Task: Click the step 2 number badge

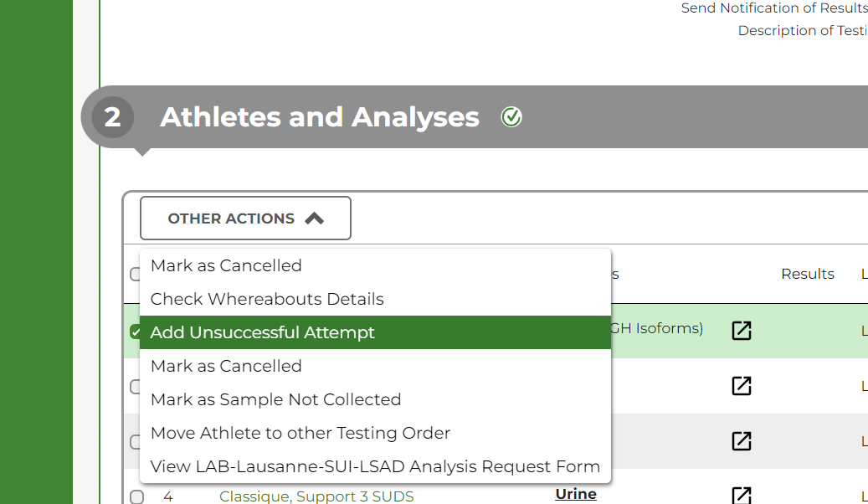Action: point(113,117)
